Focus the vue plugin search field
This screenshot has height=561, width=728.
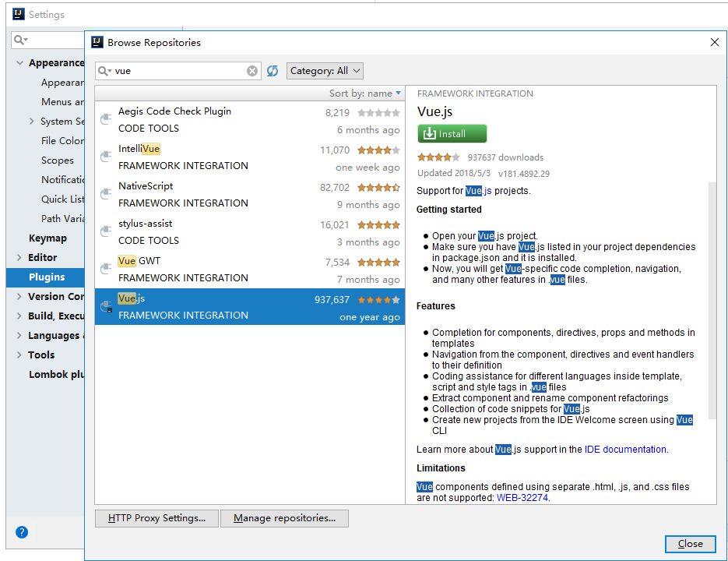(180, 71)
